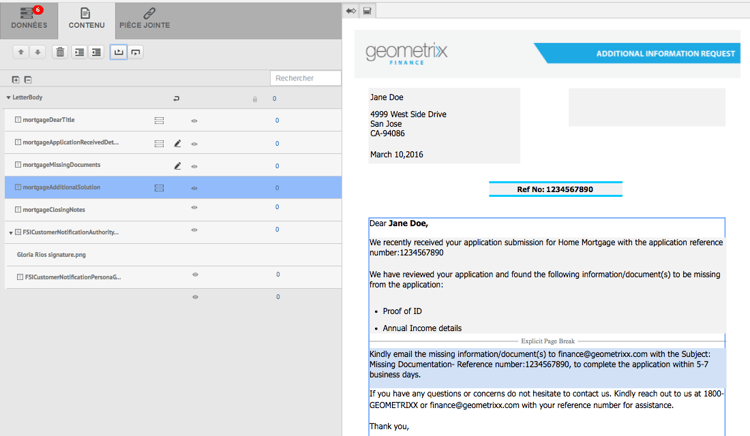Screen dimensions: 750x436
Task: Click the LetterBody indent value 0
Action: point(275,98)
